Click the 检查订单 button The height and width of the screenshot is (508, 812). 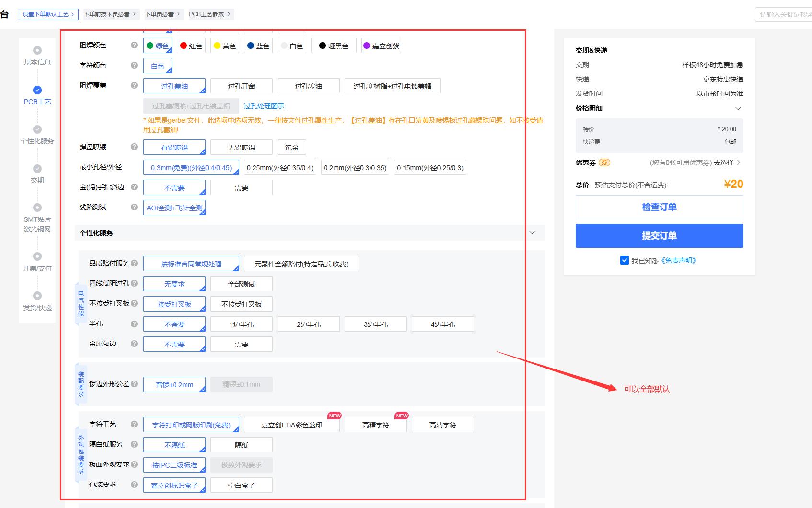pos(659,207)
